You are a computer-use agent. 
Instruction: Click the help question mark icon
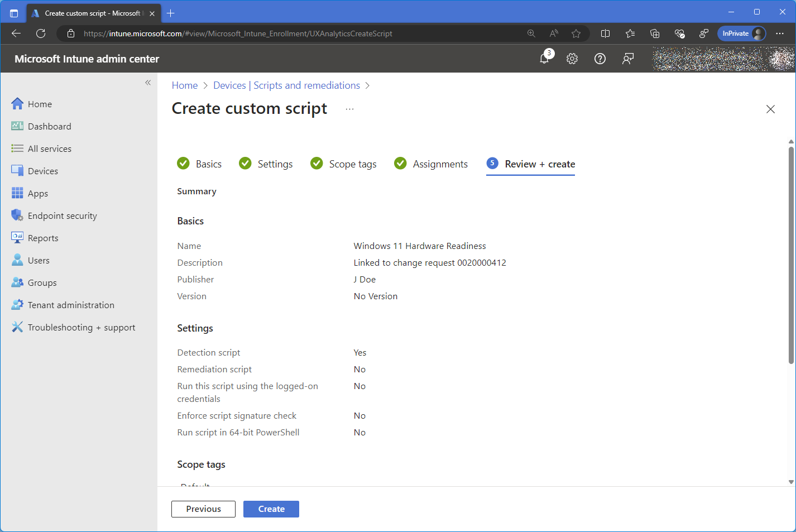click(x=600, y=59)
